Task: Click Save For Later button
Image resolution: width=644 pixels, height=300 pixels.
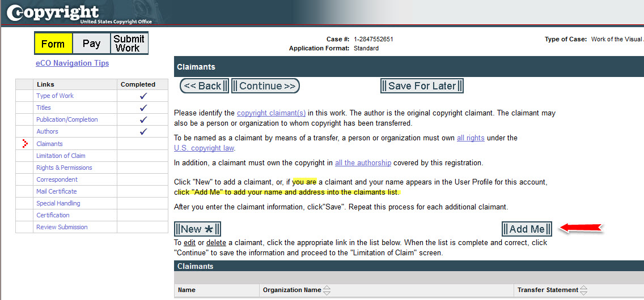Action: coord(422,86)
